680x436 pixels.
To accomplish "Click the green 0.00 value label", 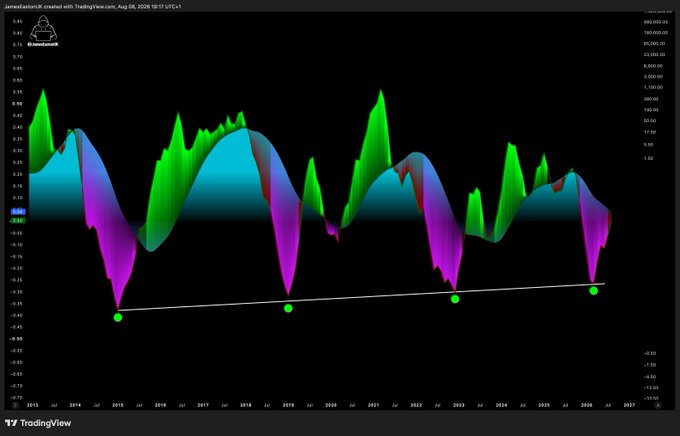I will (18, 221).
